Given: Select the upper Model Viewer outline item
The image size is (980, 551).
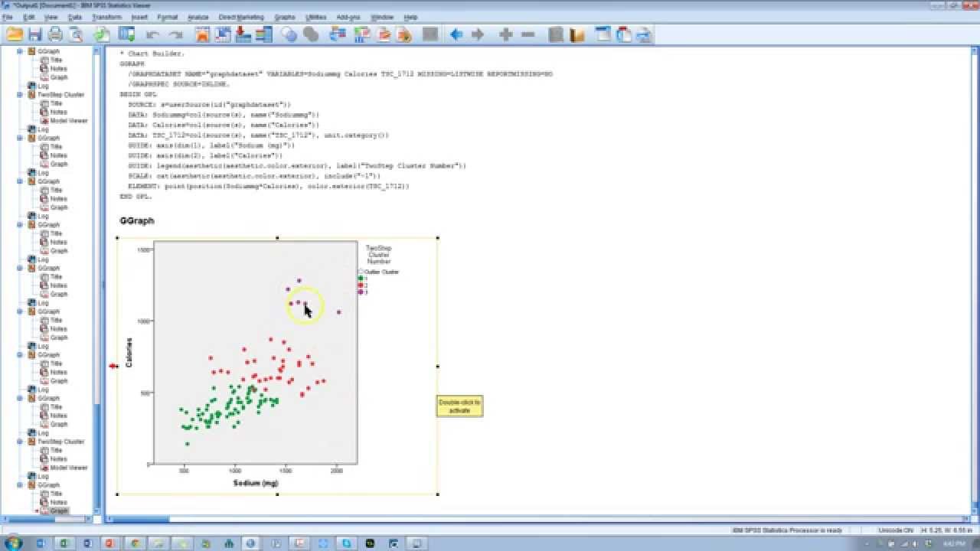Looking at the screenshot, I should [69, 121].
